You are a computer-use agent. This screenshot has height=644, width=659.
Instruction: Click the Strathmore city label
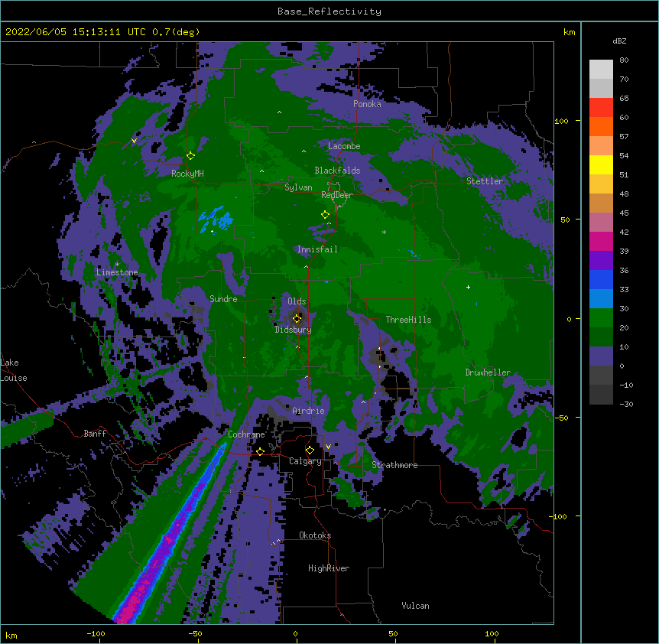(x=394, y=465)
